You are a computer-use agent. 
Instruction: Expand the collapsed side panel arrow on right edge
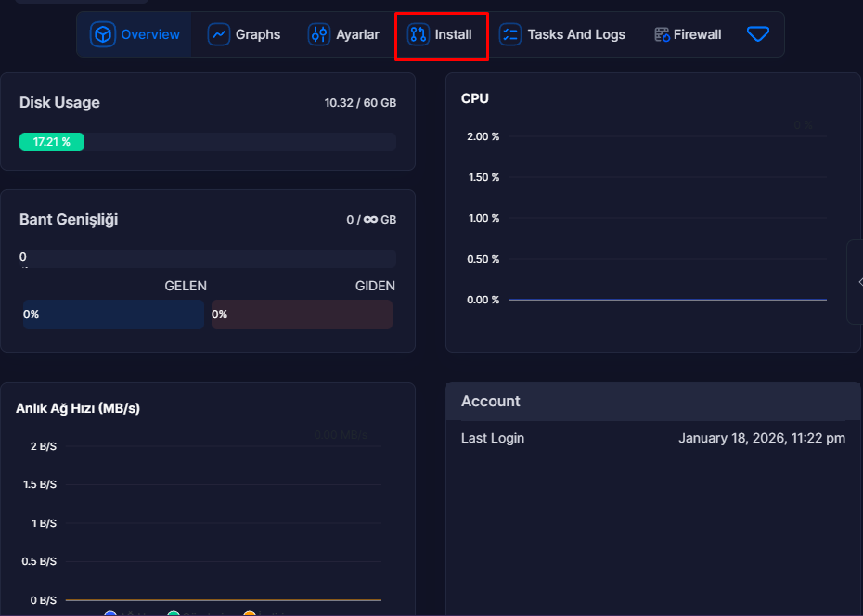pos(857,282)
